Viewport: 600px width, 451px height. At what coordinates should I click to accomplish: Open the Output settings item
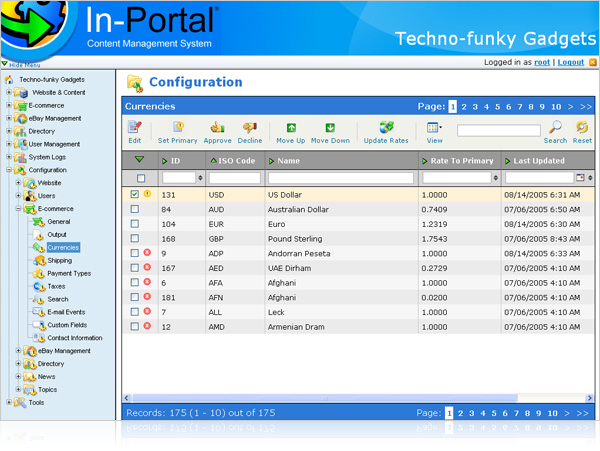pyautogui.click(x=57, y=234)
